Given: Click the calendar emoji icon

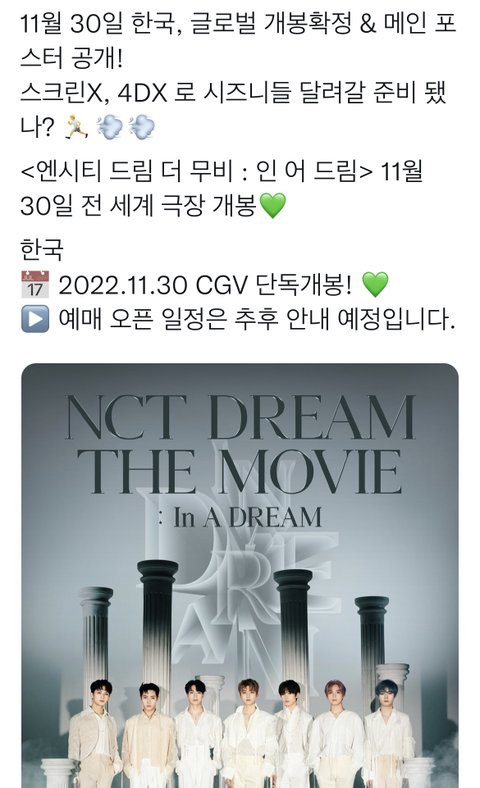Looking at the screenshot, I should click(35, 285).
